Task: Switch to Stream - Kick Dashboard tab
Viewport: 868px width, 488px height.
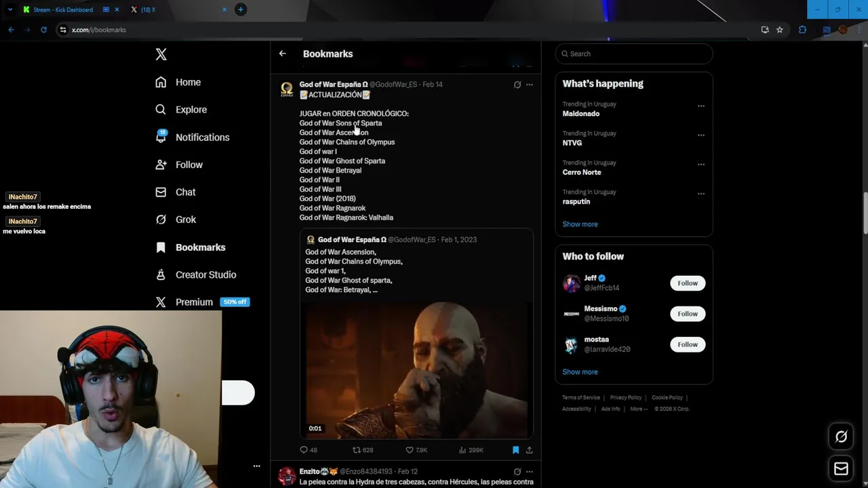Action: point(62,9)
